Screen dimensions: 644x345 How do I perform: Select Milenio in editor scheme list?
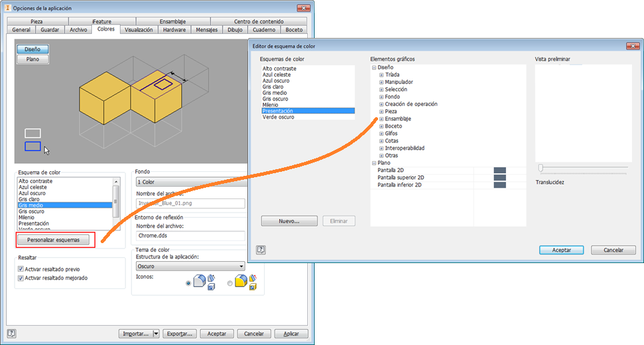(x=270, y=105)
